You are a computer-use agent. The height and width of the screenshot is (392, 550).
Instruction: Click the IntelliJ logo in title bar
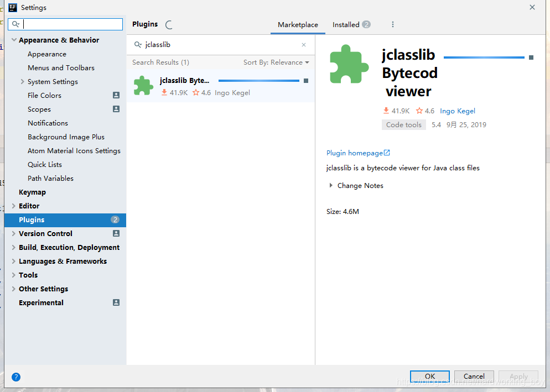pos(13,7)
